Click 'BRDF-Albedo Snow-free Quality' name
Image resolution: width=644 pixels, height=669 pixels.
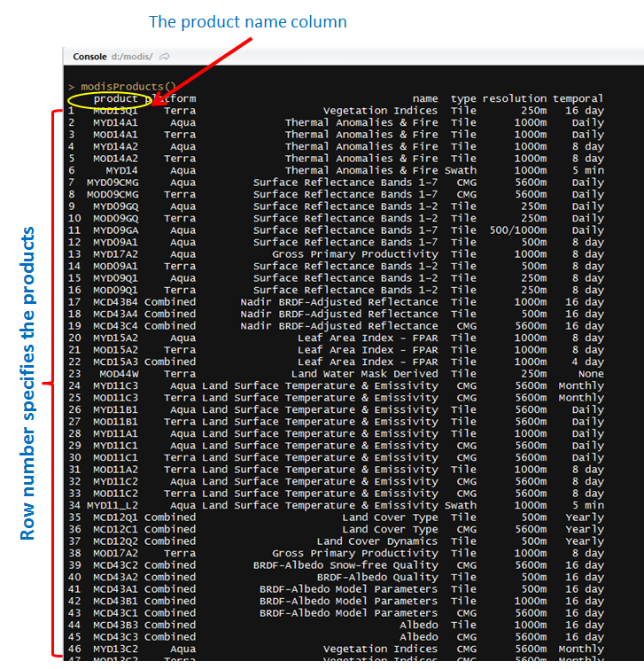(345, 565)
